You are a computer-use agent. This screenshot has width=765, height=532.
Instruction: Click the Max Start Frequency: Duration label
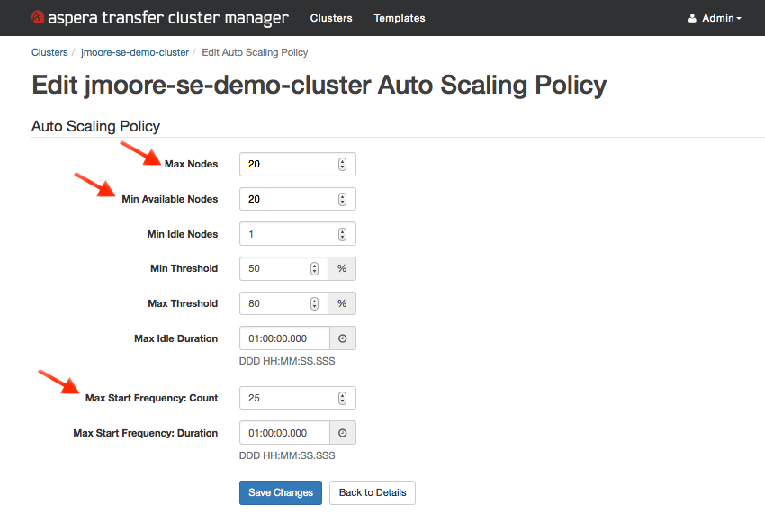pyautogui.click(x=146, y=433)
